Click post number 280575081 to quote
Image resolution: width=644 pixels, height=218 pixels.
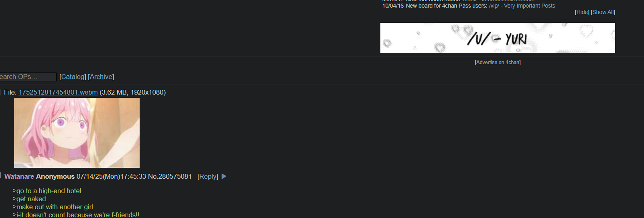pyautogui.click(x=175, y=176)
